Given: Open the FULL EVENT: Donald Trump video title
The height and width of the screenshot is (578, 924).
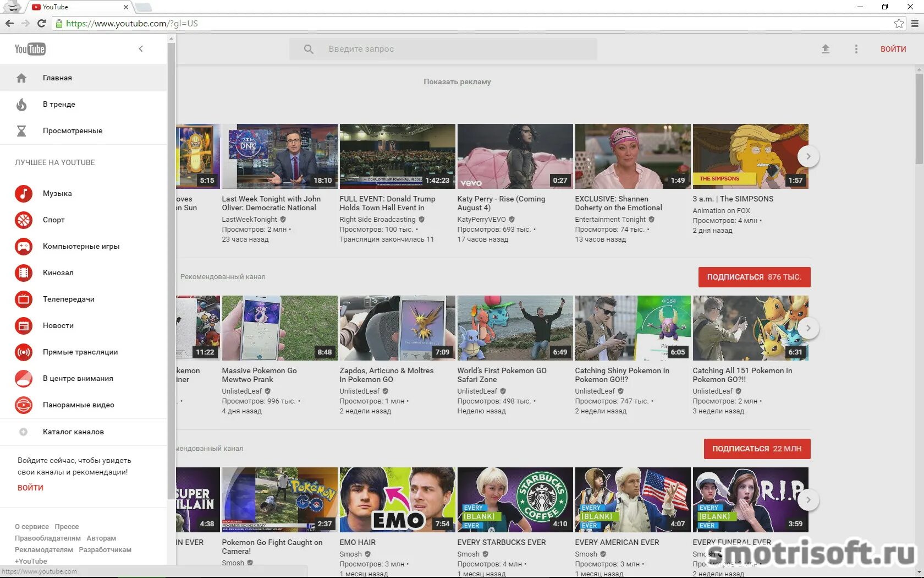Looking at the screenshot, I should pos(387,203).
